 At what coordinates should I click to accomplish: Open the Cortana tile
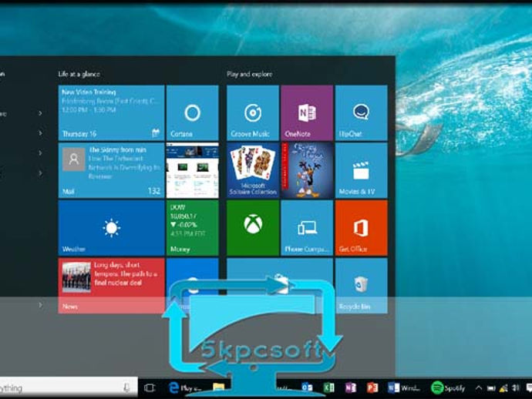point(193,113)
